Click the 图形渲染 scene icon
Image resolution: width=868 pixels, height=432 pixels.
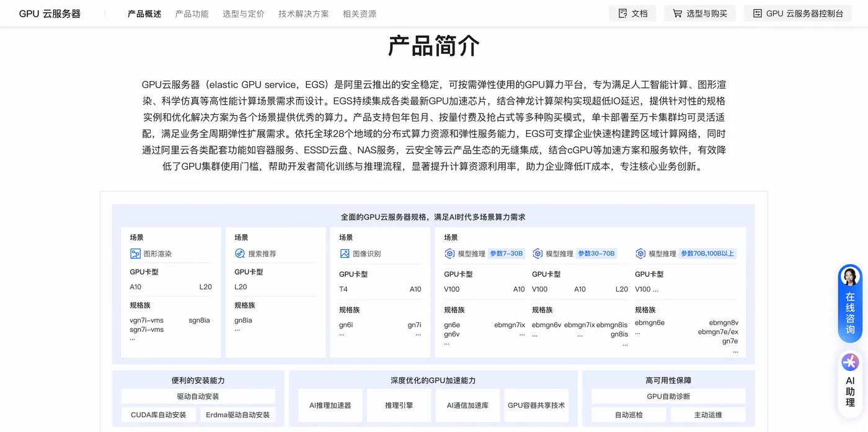tap(135, 253)
